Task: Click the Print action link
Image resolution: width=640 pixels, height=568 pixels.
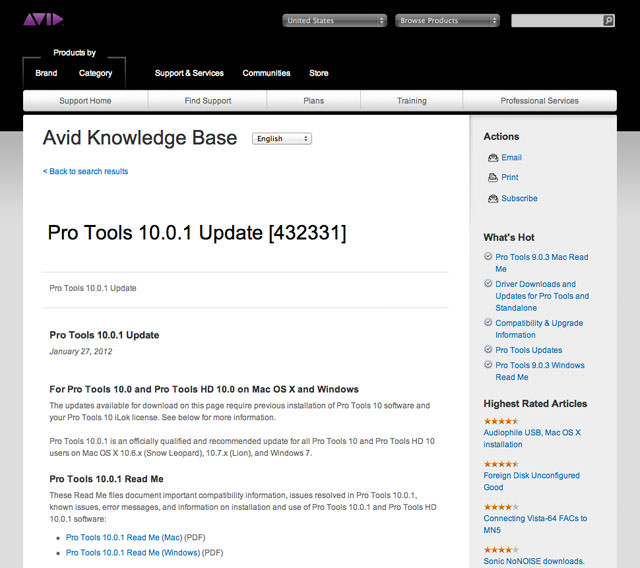Action: (x=510, y=177)
